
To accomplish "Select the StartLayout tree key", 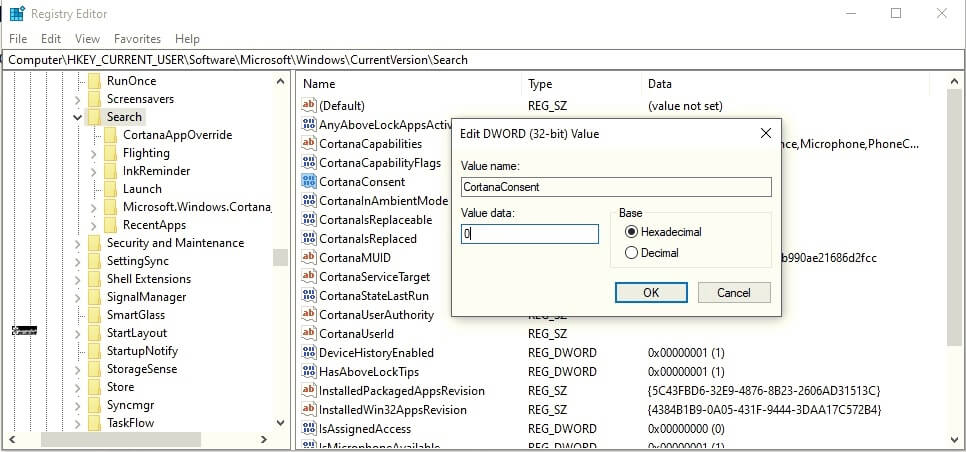I will [137, 333].
